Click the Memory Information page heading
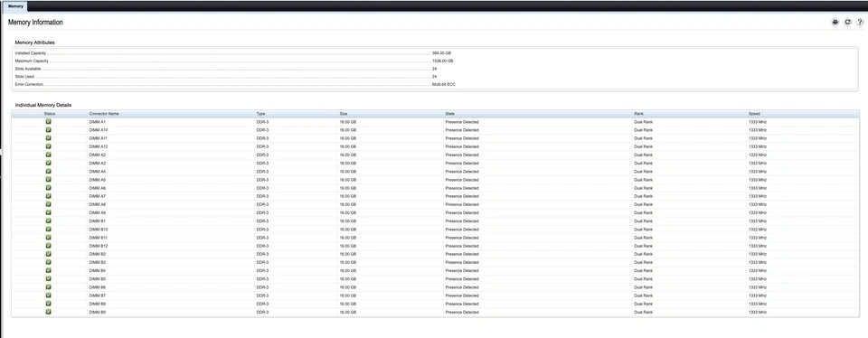The image size is (868, 338). pyautogui.click(x=35, y=22)
